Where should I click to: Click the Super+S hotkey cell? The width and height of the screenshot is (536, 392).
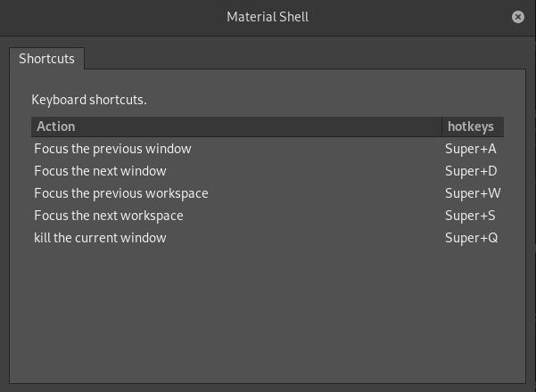tap(470, 216)
